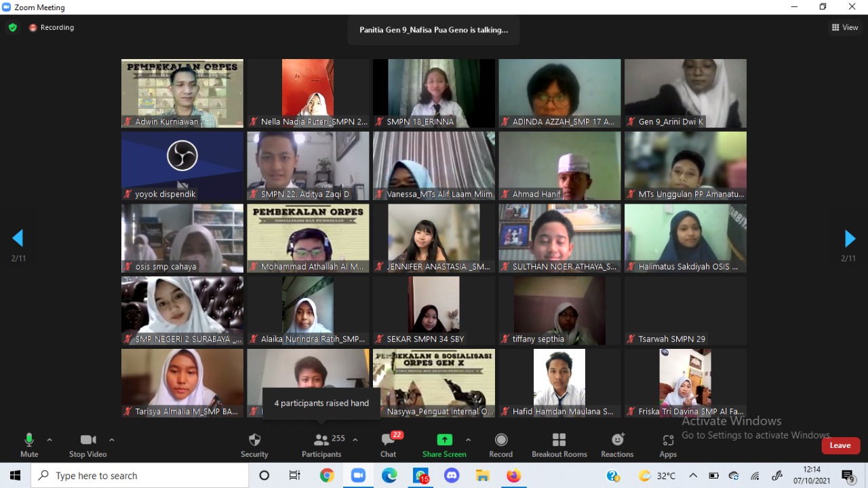Click the 4 participants raised hand notification
The height and width of the screenshot is (488, 868).
(321, 403)
